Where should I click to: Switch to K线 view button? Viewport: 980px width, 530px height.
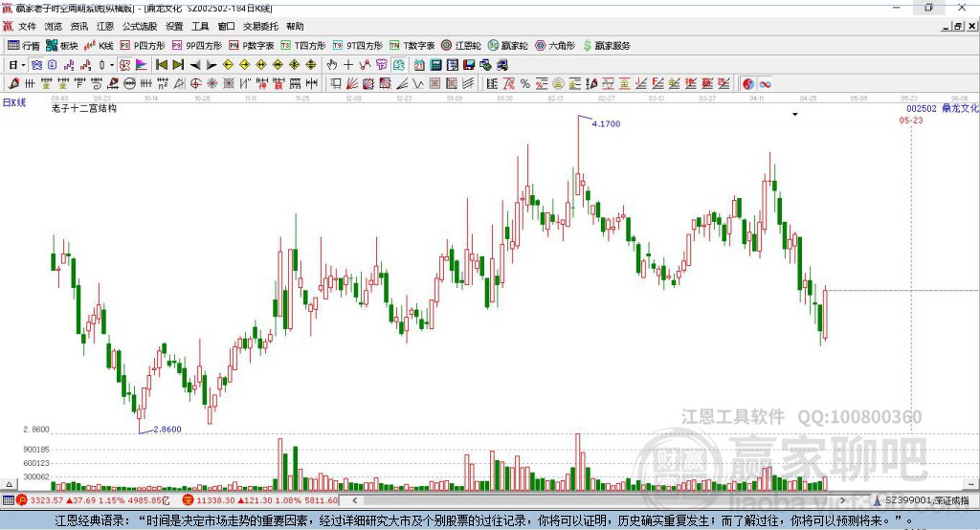(99, 46)
